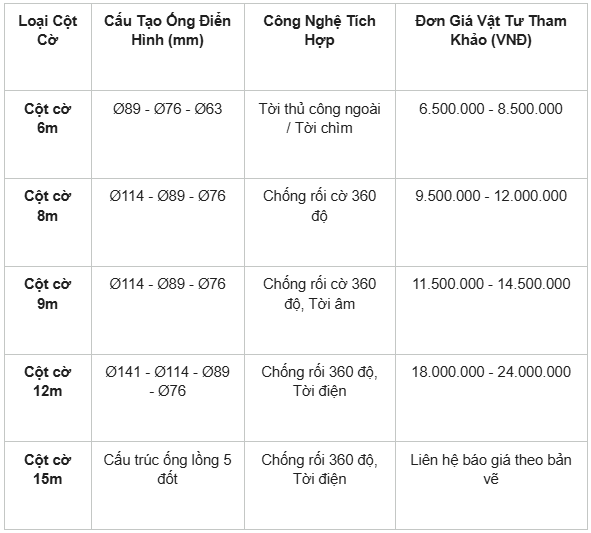Select 8m row 'Chống rối cờ 360 độ' cell
The width and height of the screenshot is (591, 533).
click(x=320, y=206)
